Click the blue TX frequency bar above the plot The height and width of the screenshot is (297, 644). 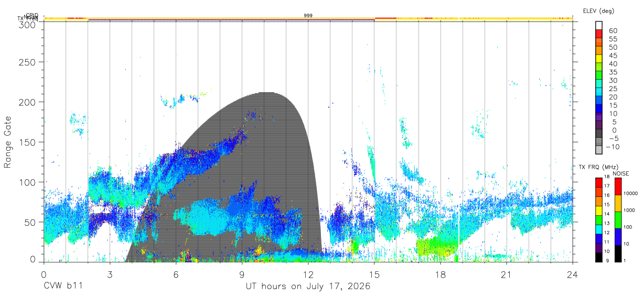231,20
